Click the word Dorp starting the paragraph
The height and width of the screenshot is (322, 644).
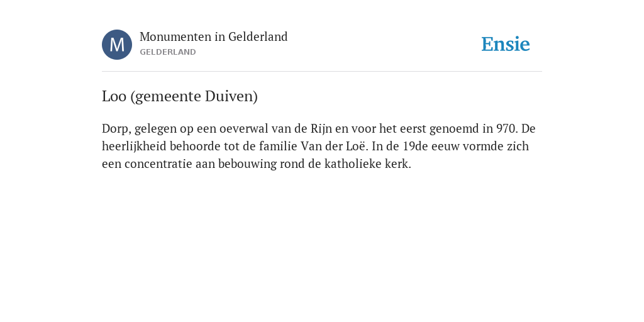click(116, 129)
